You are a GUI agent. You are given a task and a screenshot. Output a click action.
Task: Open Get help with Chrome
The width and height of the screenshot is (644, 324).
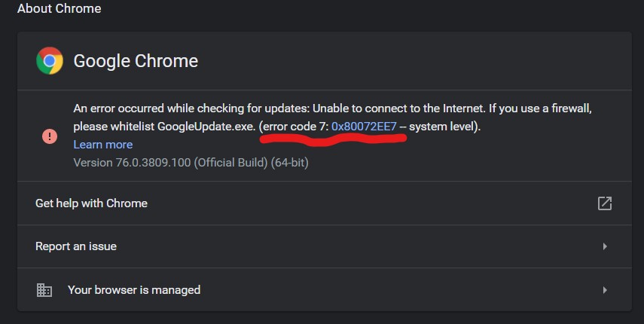coord(92,203)
